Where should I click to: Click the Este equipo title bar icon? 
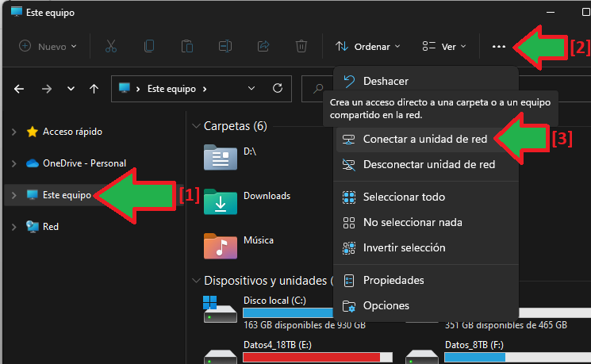(x=17, y=12)
